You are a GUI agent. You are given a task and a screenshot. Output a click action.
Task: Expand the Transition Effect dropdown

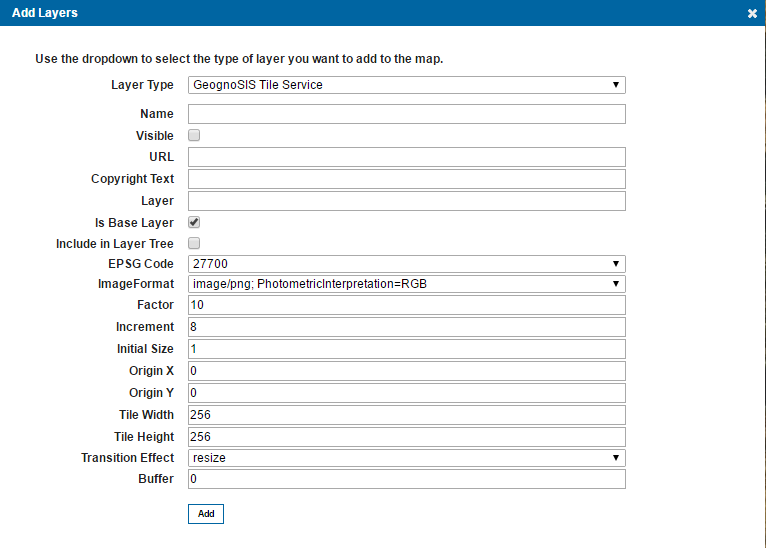click(x=406, y=458)
